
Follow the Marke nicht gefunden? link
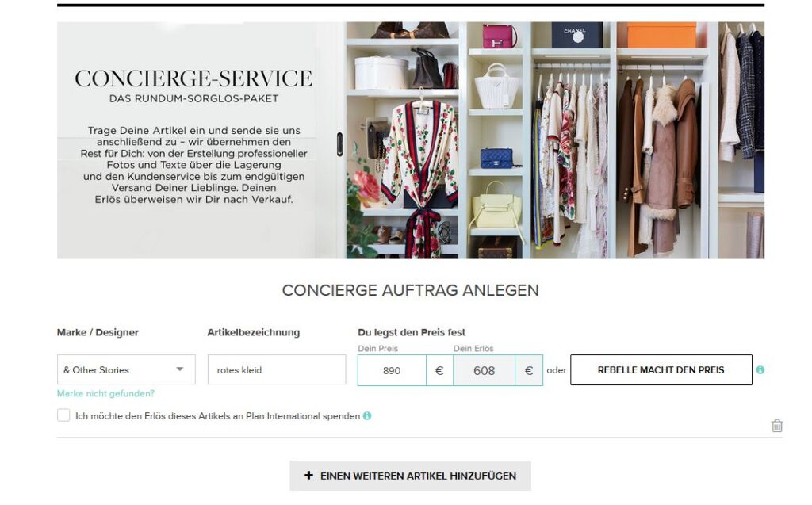pyautogui.click(x=105, y=394)
